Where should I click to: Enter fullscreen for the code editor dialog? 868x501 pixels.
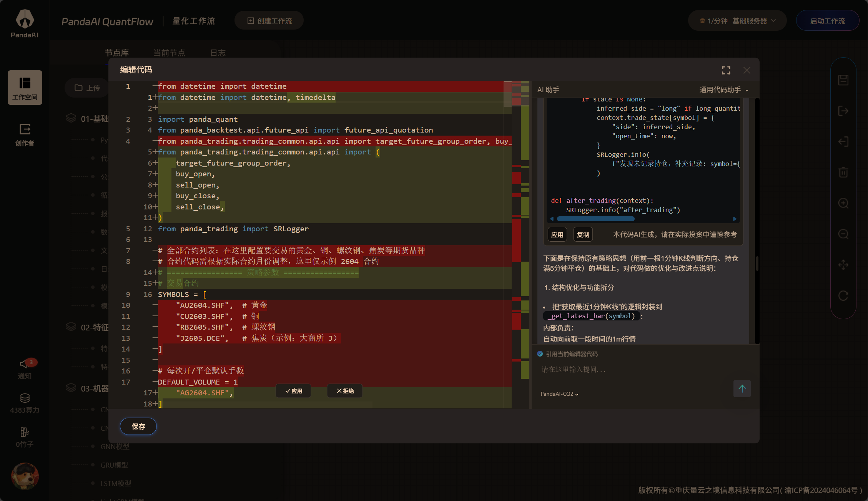726,70
